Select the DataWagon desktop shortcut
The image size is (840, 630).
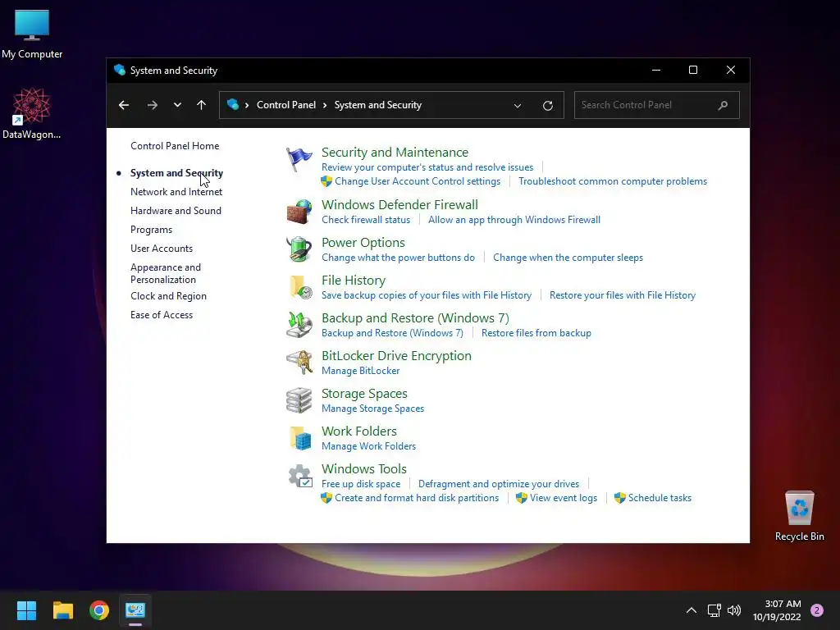point(32,113)
